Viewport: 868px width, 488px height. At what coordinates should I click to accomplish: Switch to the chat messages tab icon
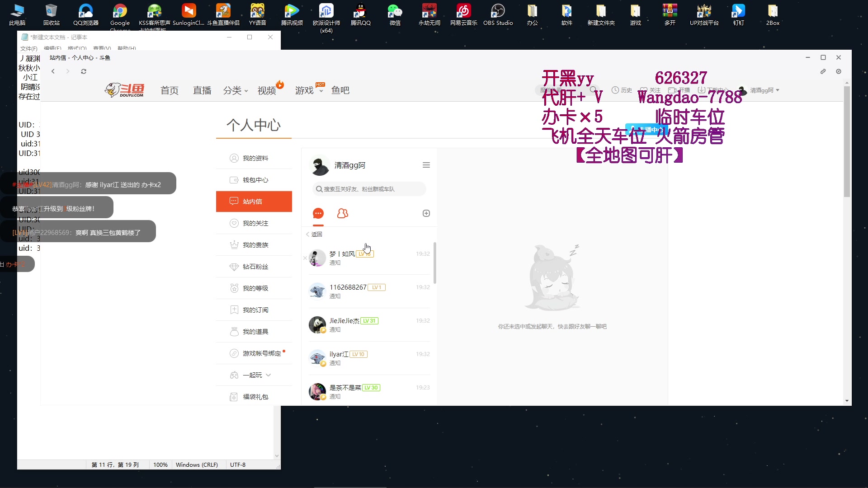(x=318, y=213)
